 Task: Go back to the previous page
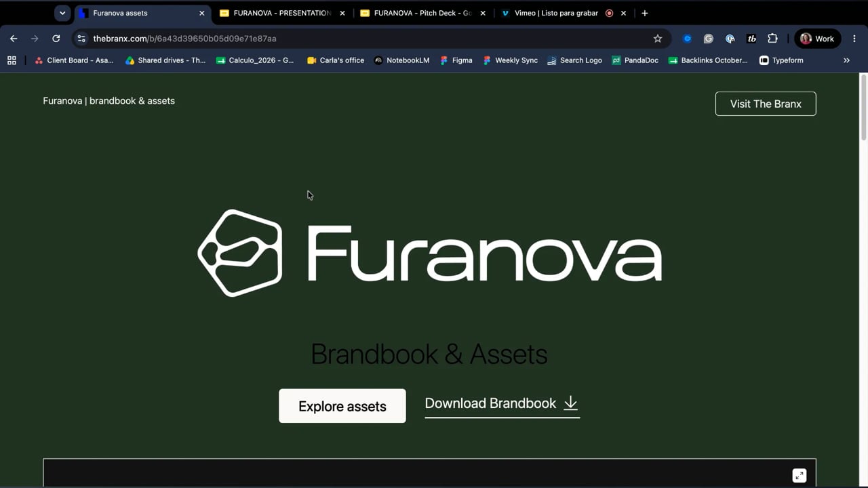14,39
